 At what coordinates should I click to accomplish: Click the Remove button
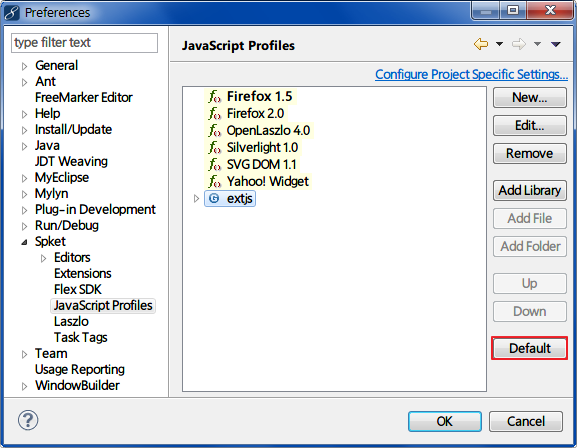coord(530,154)
